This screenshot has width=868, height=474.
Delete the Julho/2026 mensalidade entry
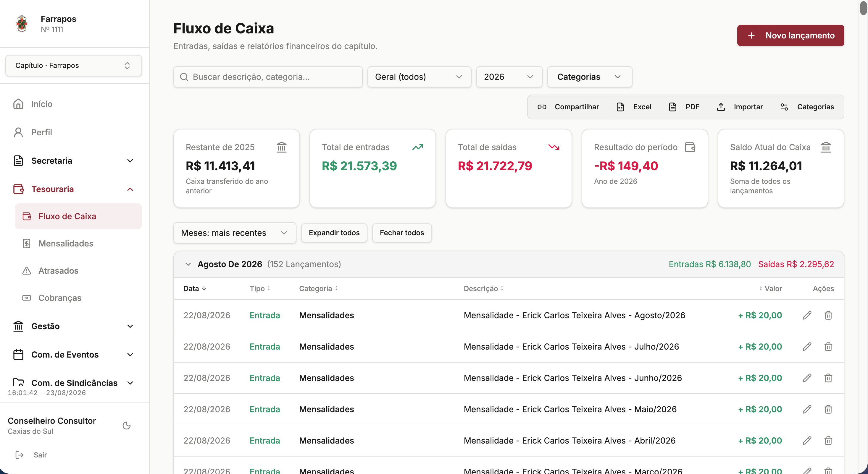pyautogui.click(x=828, y=347)
